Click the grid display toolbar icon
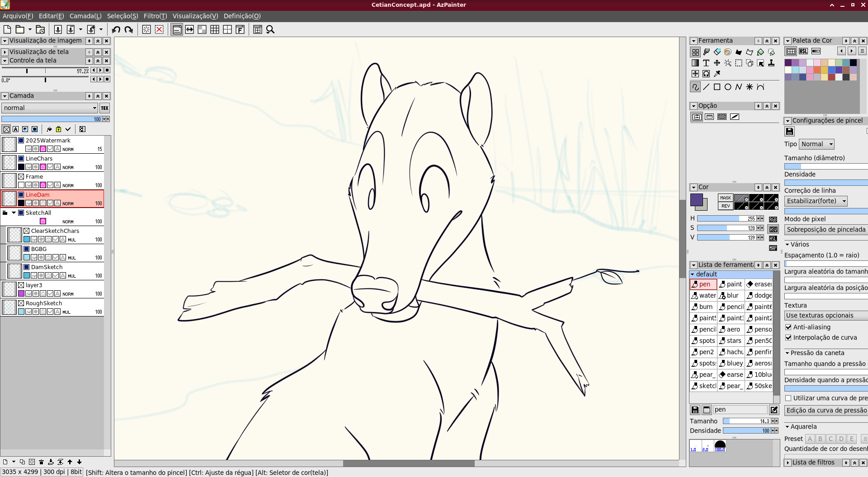Screen dimensions: 868x477 215,29
